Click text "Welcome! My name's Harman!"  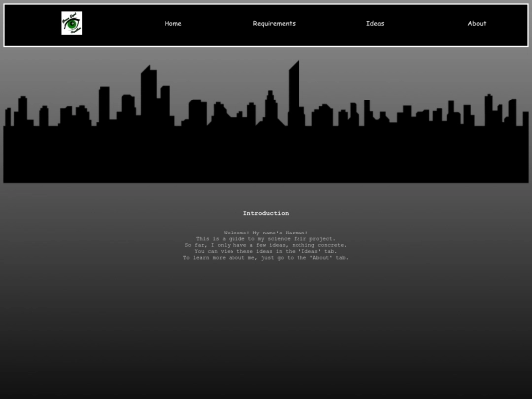(266, 233)
